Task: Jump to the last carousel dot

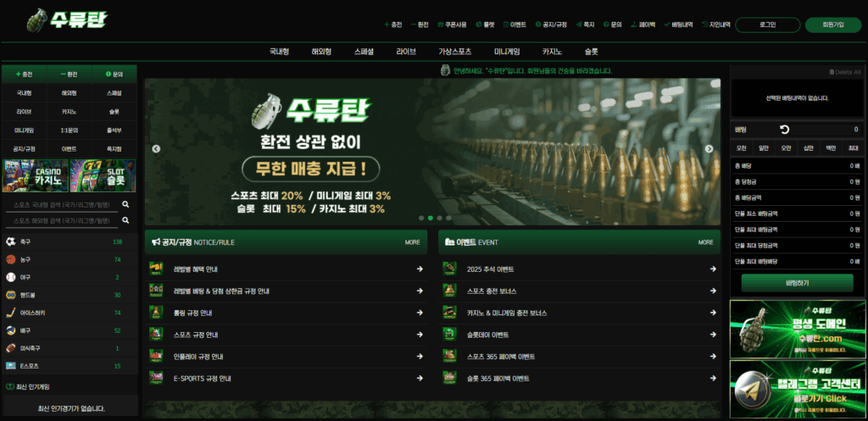Action: (x=448, y=218)
